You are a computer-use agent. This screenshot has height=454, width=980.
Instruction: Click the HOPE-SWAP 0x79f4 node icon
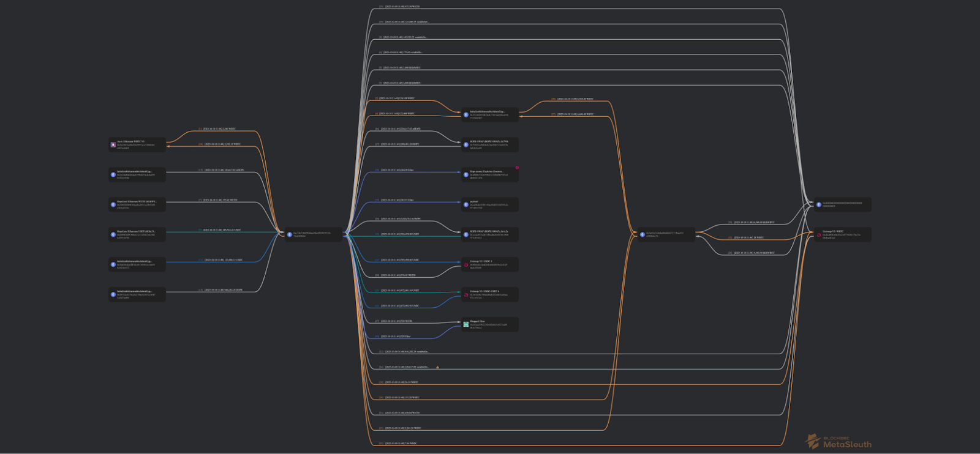466,145
